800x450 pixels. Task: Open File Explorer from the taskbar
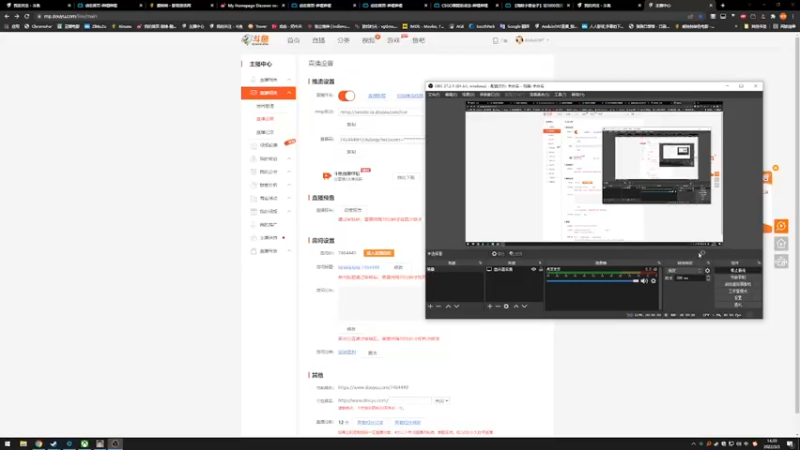pyautogui.click(x=23, y=444)
